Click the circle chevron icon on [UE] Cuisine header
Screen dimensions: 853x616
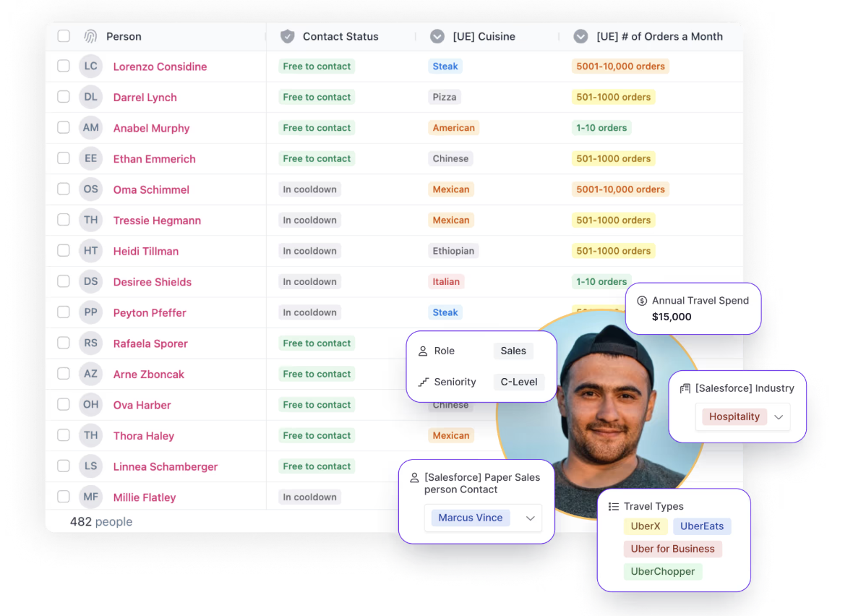(437, 36)
